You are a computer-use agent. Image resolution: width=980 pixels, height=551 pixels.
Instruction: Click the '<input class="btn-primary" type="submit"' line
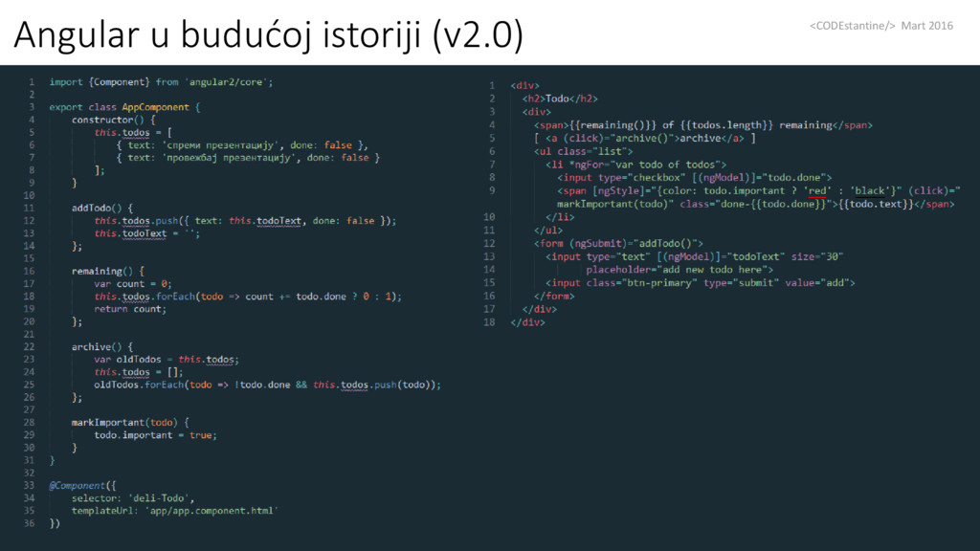coord(700,282)
